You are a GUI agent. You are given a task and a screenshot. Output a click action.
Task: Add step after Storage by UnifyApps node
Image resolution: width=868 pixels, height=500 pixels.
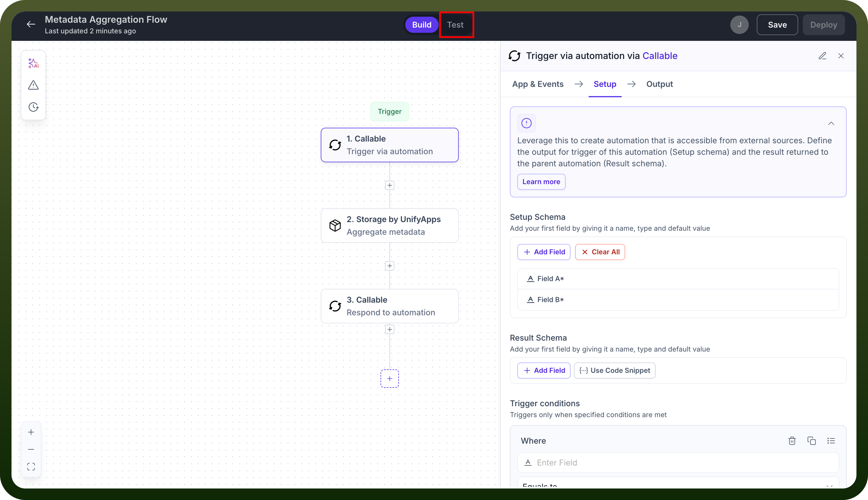pyautogui.click(x=389, y=266)
